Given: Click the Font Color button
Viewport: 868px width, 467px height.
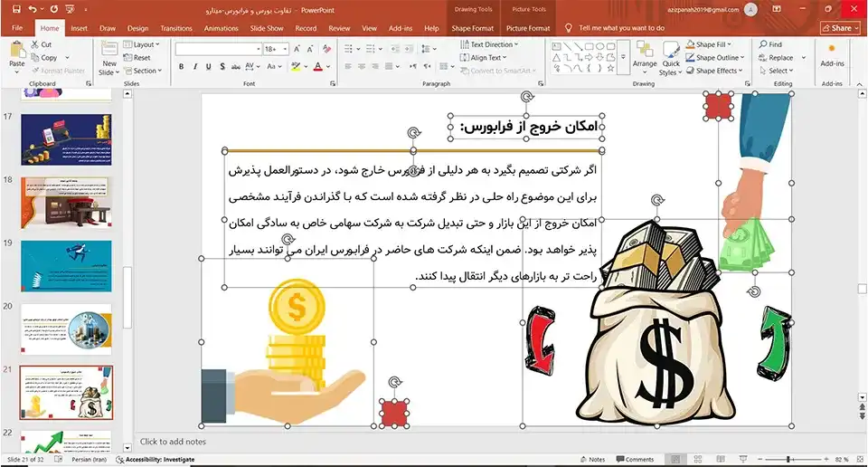Looking at the screenshot, I should point(317,66).
